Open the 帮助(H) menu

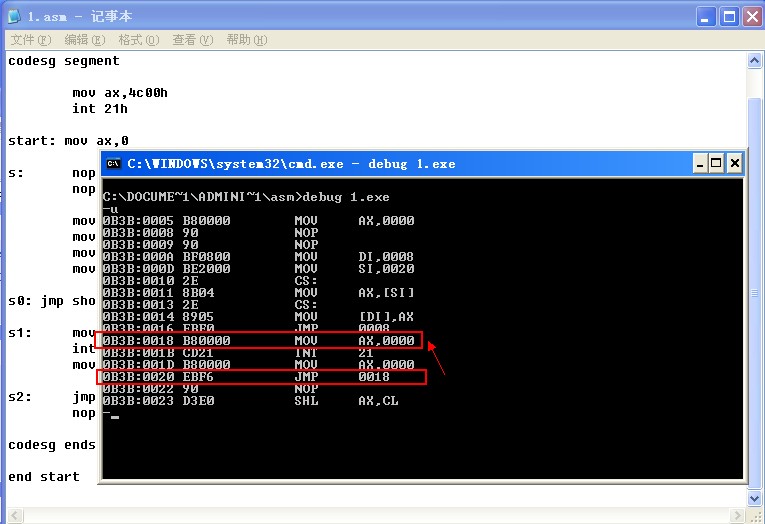pos(246,40)
